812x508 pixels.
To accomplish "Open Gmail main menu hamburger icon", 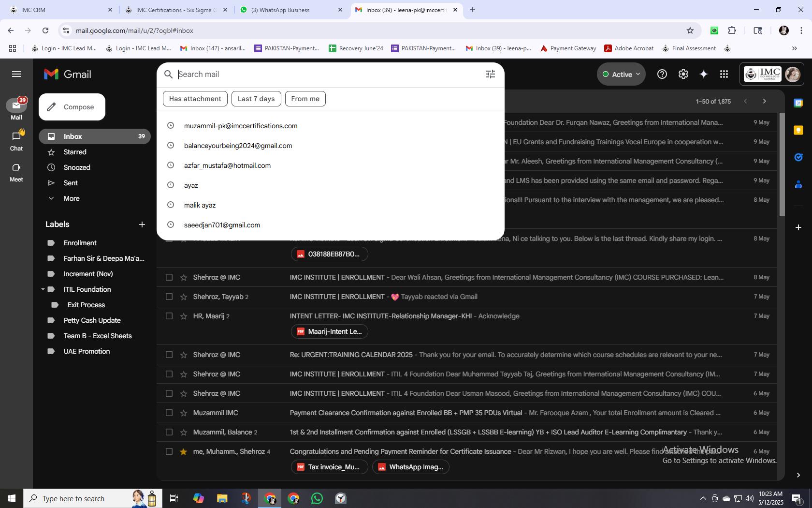I will click(x=16, y=74).
